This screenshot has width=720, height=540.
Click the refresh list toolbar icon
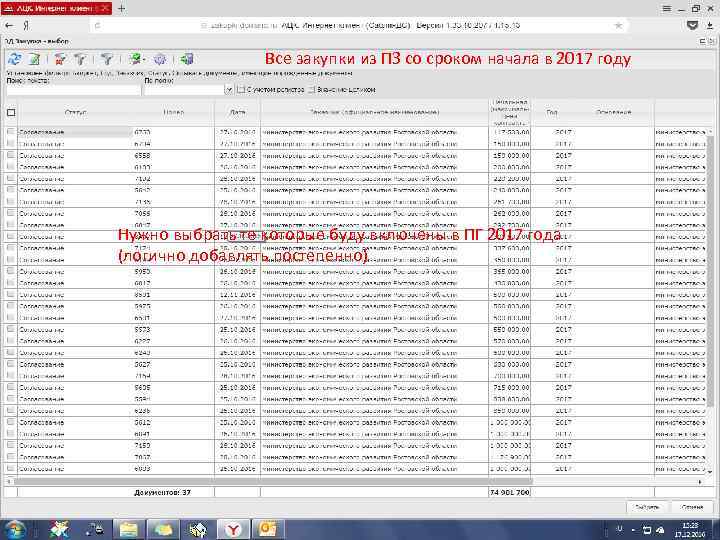point(14,59)
